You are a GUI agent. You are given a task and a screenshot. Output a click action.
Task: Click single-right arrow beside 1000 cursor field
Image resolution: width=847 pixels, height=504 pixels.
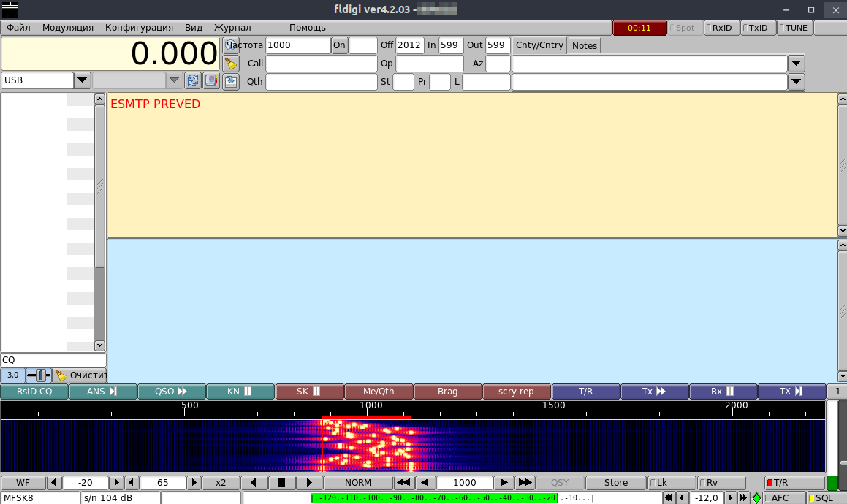point(504,482)
